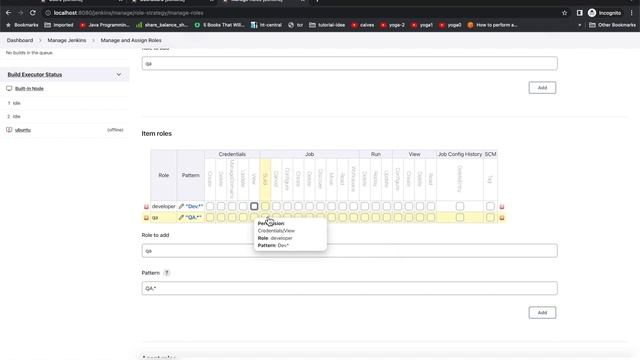Screen dimensions: 640x360
Task: Bookmark this page with star icon
Action: point(564,13)
